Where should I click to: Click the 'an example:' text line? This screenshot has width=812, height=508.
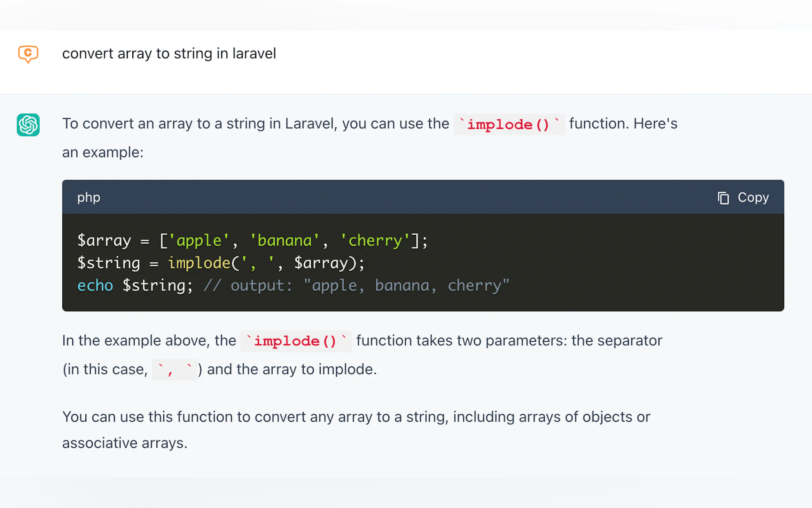coord(103,153)
